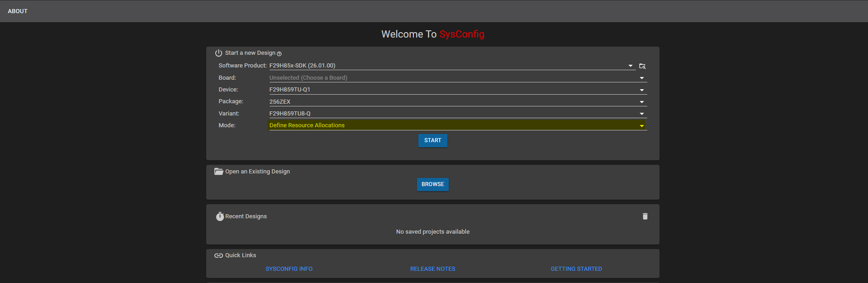
Task: Click the 'Quick Links' heading text
Action: click(x=241, y=255)
